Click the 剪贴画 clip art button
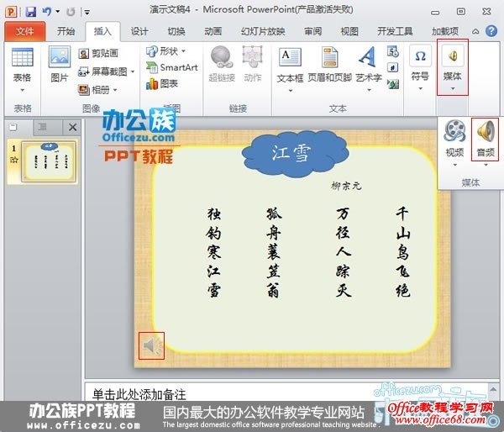The image size is (504, 432). click(x=98, y=54)
